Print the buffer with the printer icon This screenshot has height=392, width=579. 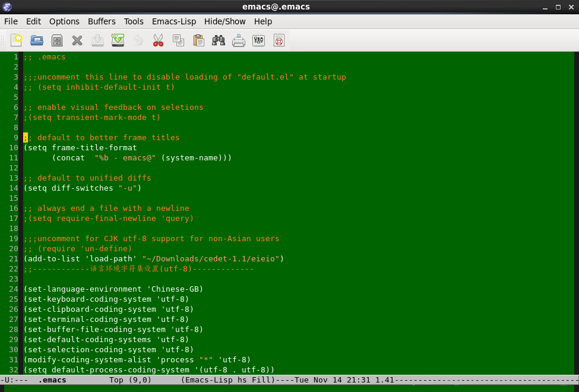239,40
